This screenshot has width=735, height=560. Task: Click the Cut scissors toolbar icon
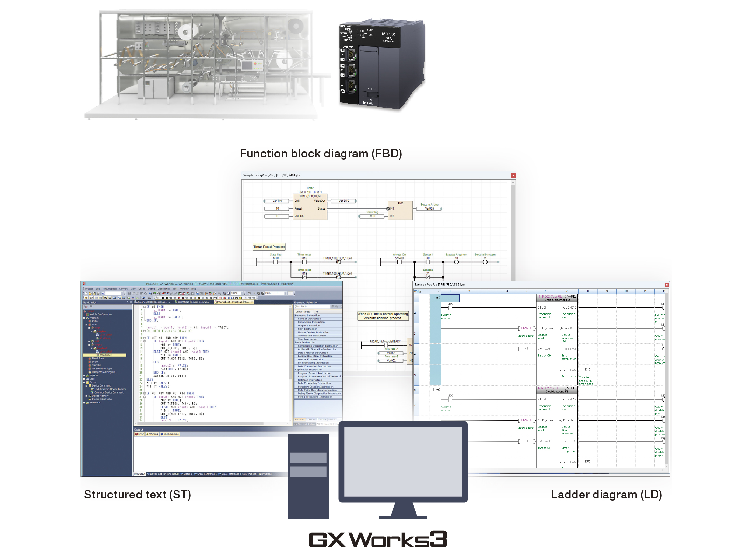click(129, 293)
